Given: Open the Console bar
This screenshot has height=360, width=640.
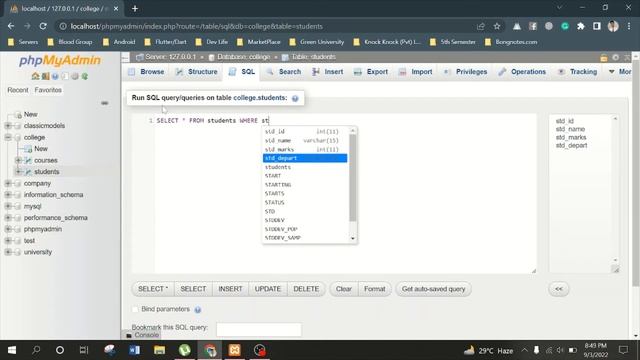Looking at the screenshot, I should [x=142, y=335].
